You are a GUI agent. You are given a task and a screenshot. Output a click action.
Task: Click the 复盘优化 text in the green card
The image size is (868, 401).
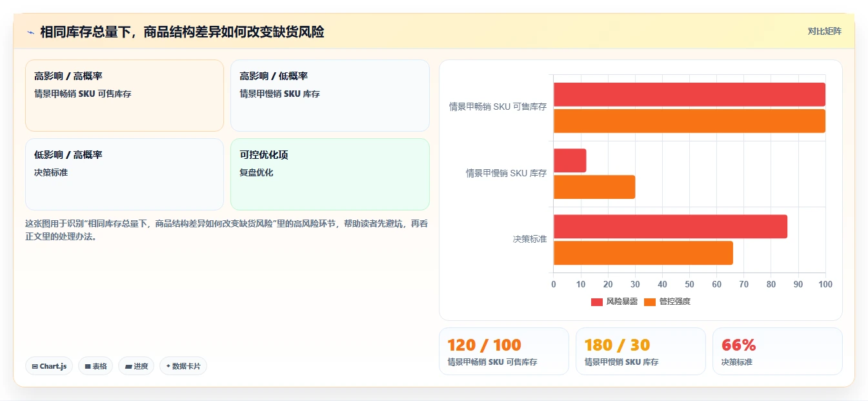point(256,172)
